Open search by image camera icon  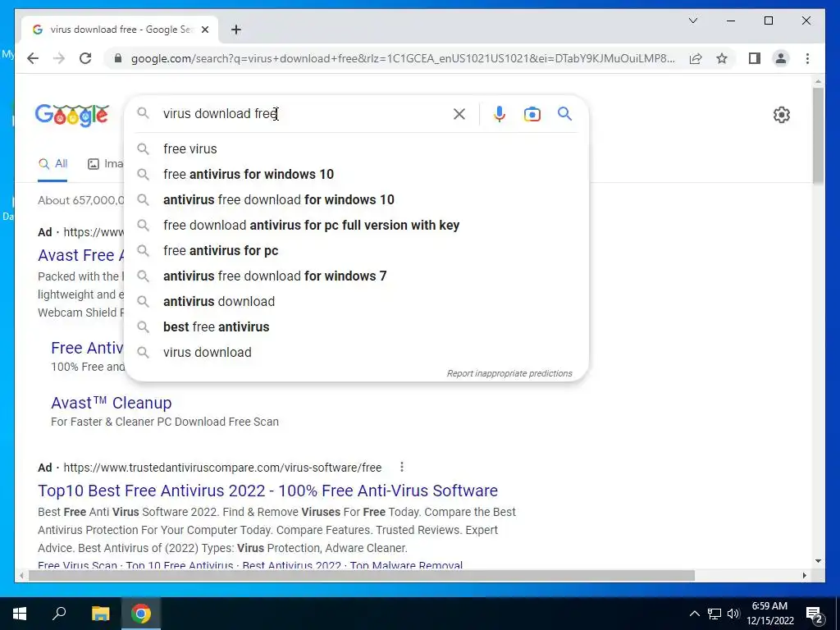tap(532, 114)
